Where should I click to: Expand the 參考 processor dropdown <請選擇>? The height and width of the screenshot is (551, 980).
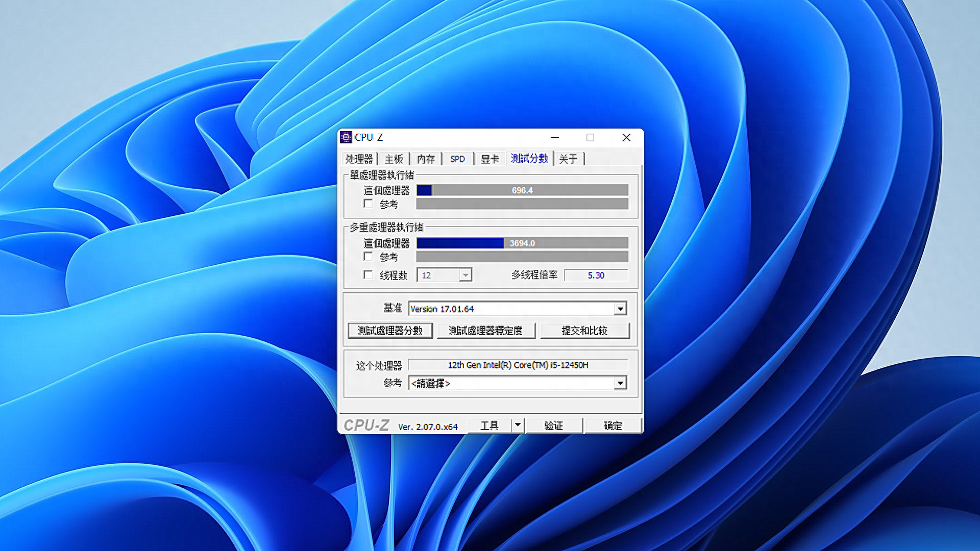(620, 383)
